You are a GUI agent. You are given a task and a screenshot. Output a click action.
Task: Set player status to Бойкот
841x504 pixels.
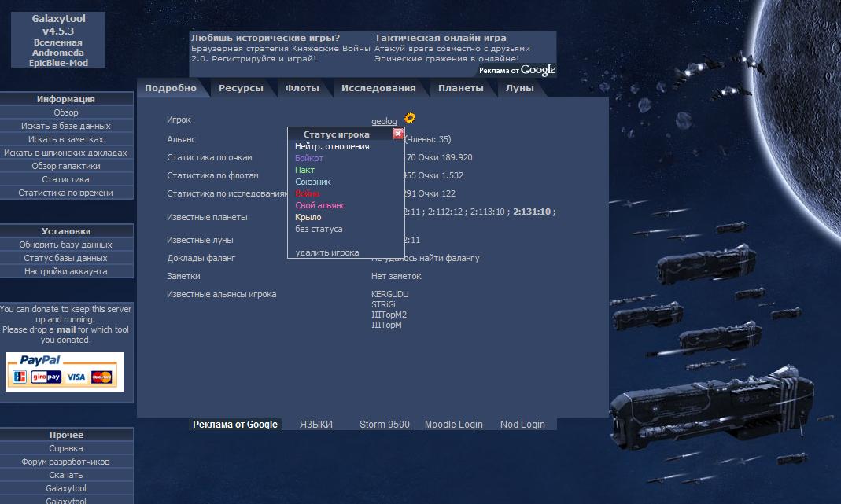[x=309, y=158]
